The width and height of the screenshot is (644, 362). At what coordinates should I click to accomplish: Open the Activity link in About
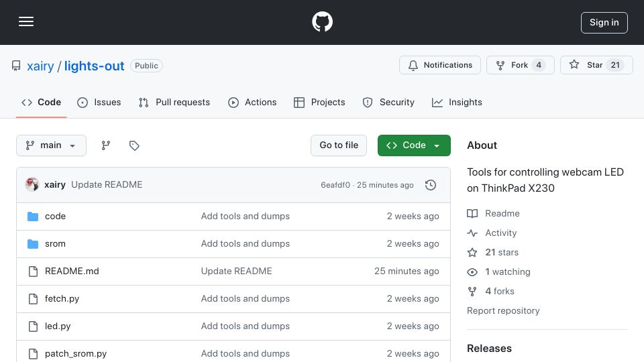(492, 233)
